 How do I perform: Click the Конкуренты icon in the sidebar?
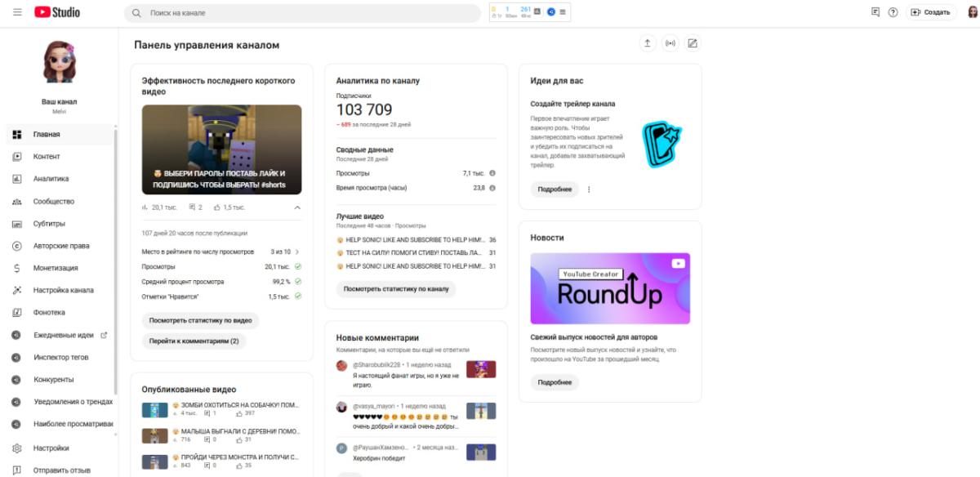point(16,379)
